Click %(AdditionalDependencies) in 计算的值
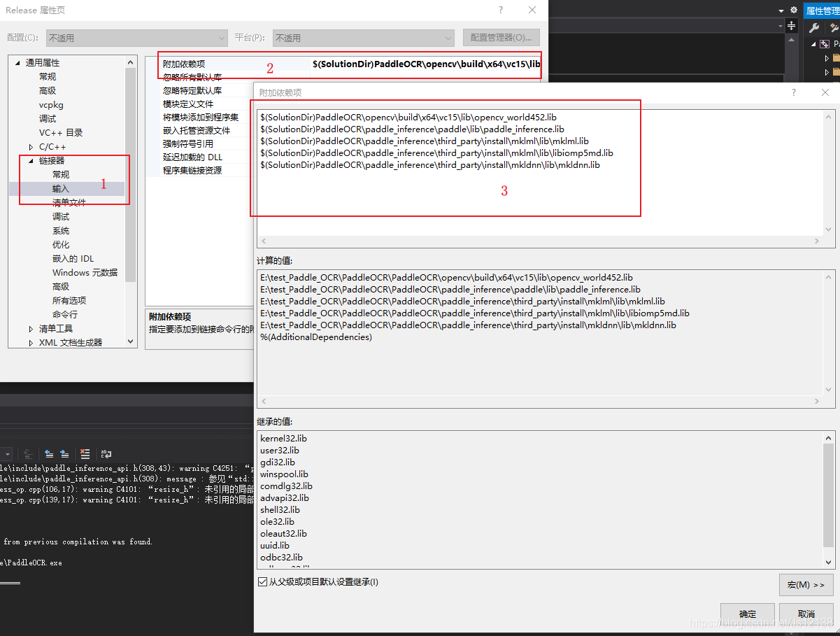The image size is (840, 636). click(316, 337)
